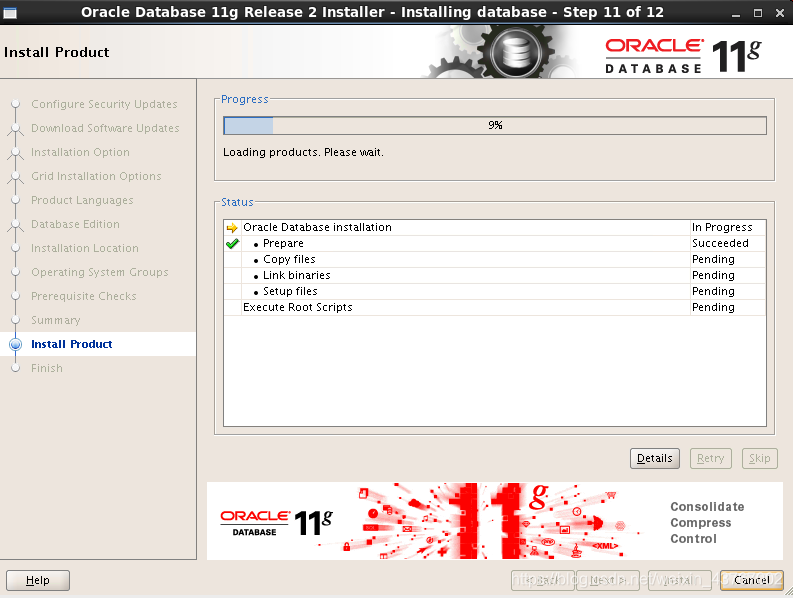Click the Summary step circle marker

16,320
